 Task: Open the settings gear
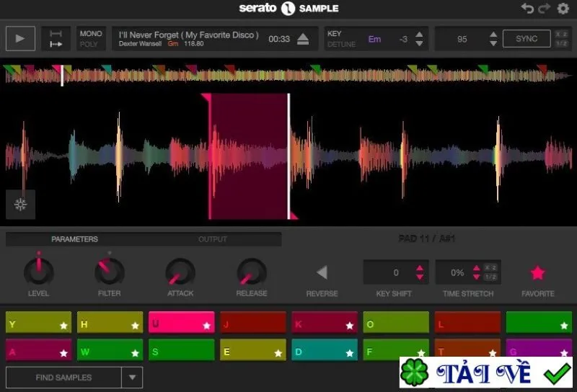click(x=563, y=8)
